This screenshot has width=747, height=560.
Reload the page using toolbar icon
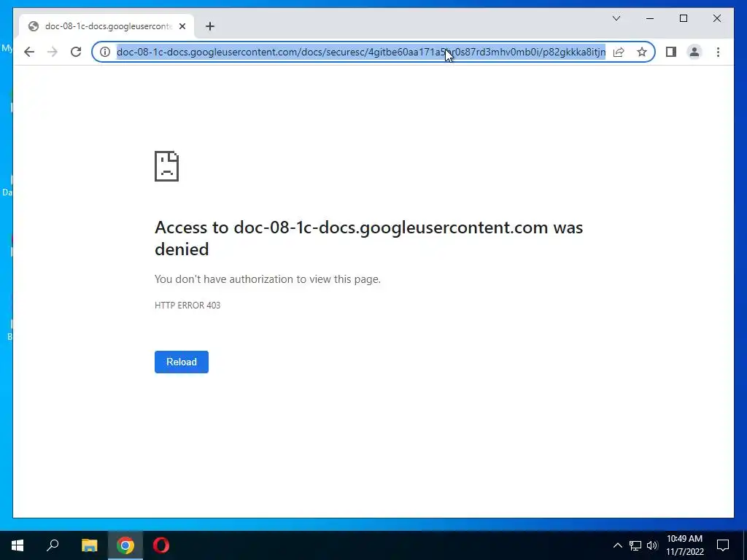76,52
